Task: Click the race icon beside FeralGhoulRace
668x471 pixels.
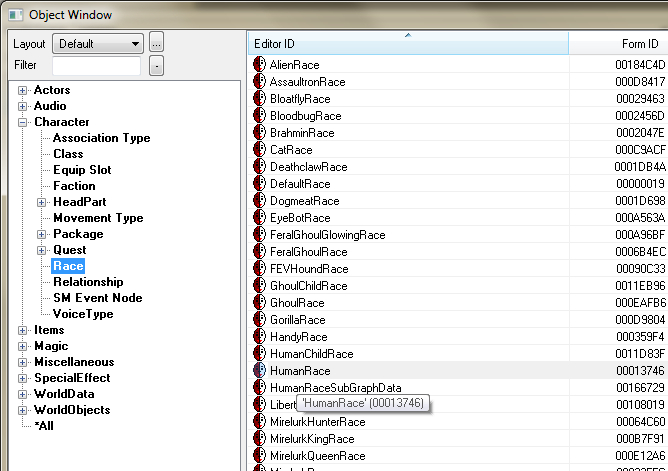Action: 259,252
